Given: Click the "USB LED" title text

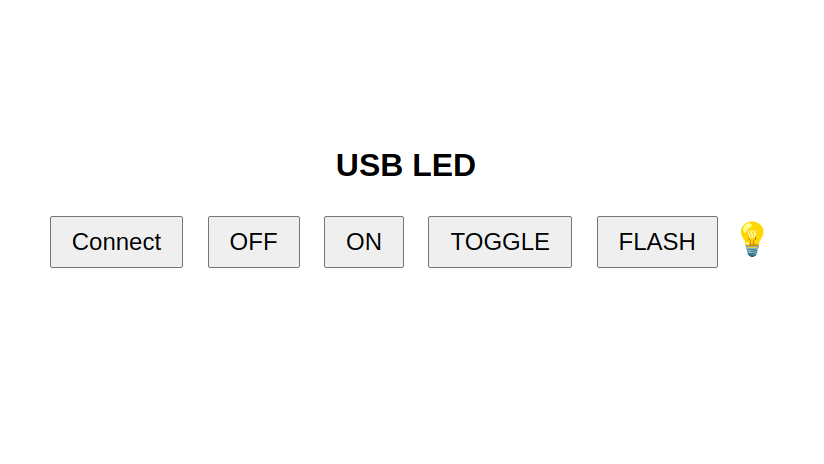Looking at the screenshot, I should (x=406, y=165).
